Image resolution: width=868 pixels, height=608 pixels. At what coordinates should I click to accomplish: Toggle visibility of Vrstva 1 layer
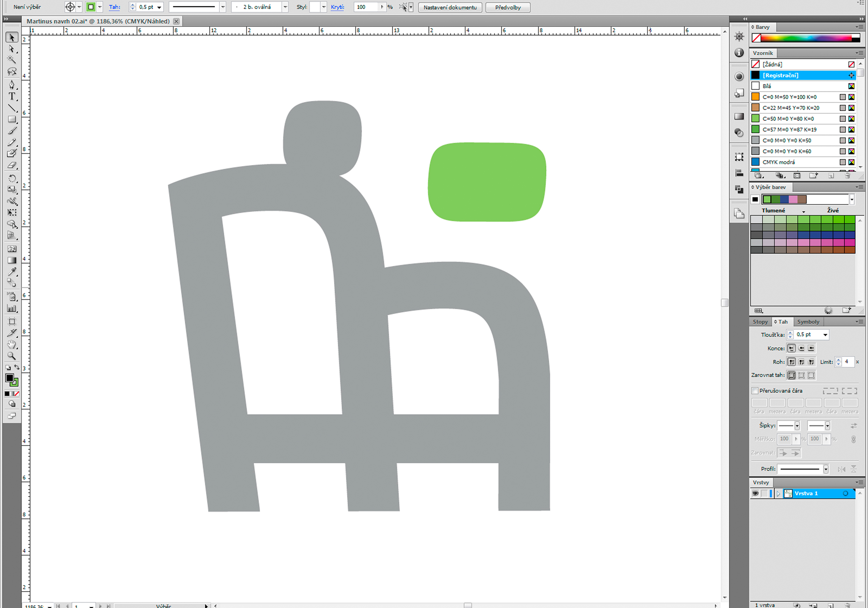[x=755, y=493]
